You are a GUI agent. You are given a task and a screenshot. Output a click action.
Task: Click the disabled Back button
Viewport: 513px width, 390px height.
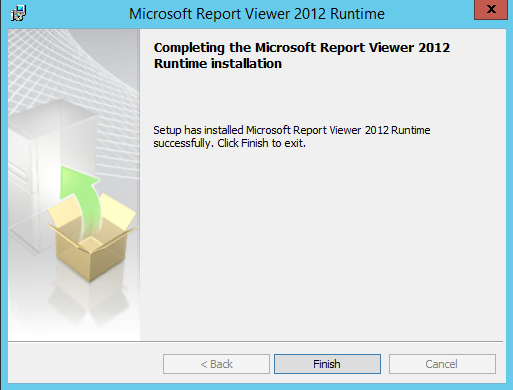216,364
